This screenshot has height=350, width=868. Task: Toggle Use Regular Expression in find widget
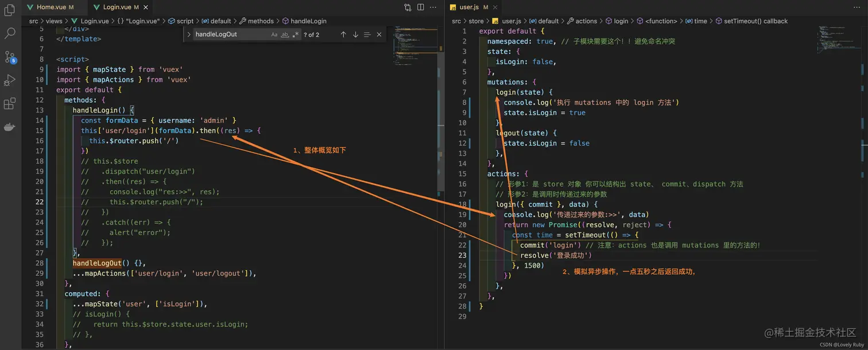[295, 34]
